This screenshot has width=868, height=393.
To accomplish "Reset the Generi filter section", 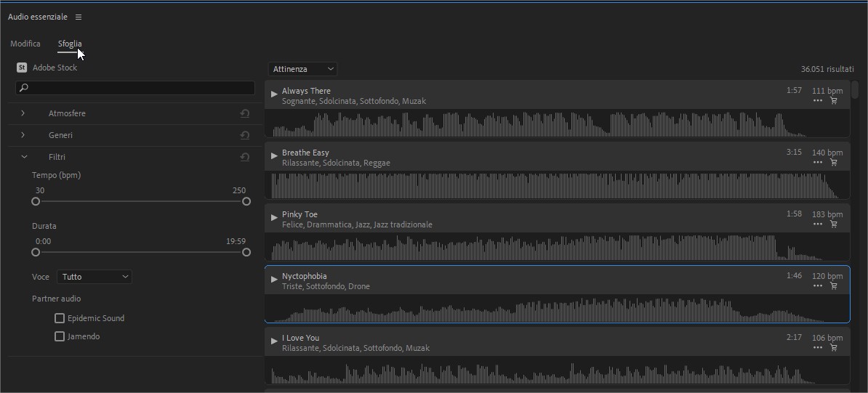I will (x=245, y=136).
